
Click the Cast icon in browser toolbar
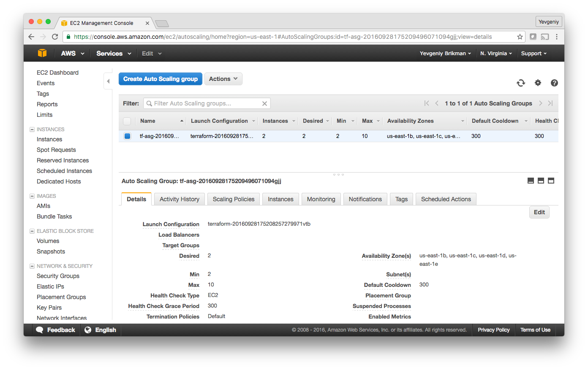[x=545, y=37]
